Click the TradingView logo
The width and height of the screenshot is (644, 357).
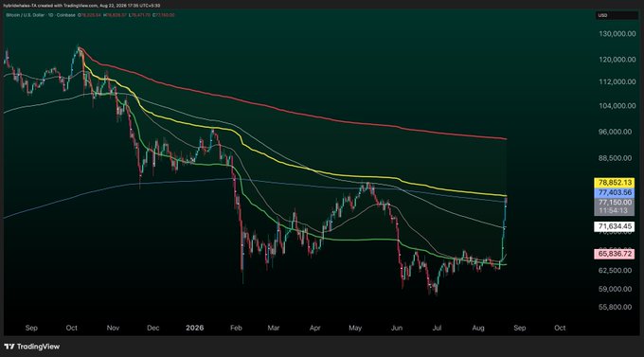point(32,347)
